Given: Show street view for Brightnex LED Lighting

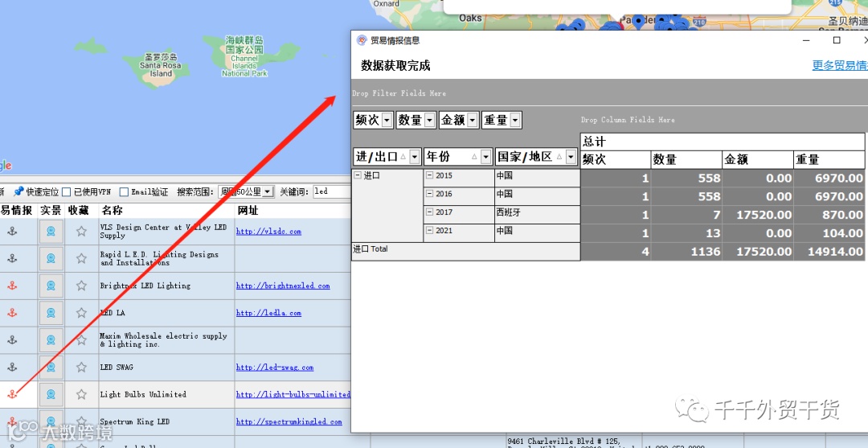Looking at the screenshot, I should 51,286.
